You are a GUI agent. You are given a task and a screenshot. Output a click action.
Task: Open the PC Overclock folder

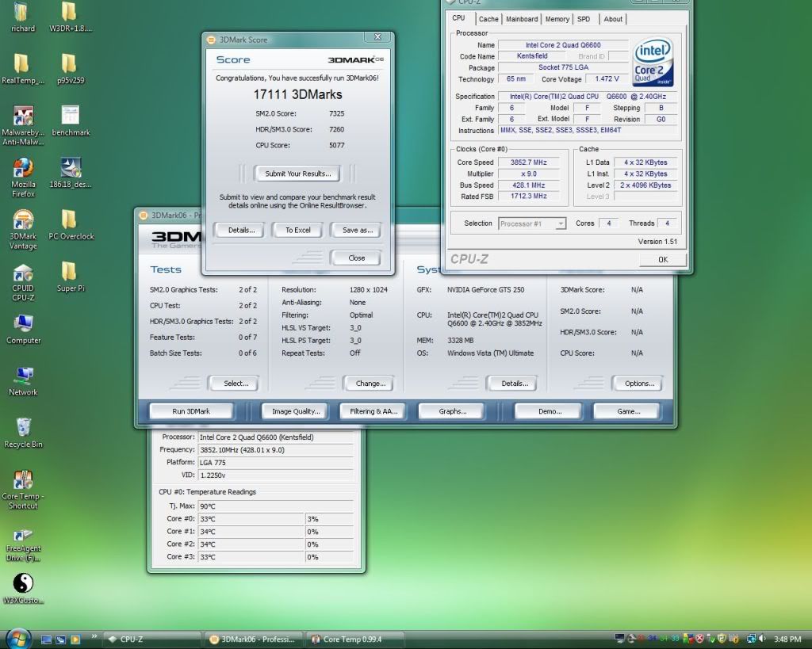pos(71,224)
